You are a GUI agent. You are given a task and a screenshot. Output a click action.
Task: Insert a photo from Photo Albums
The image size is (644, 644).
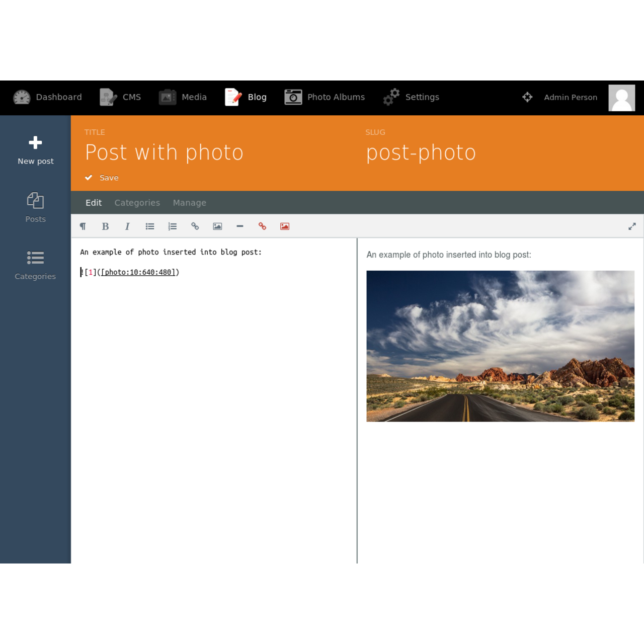pos(284,226)
